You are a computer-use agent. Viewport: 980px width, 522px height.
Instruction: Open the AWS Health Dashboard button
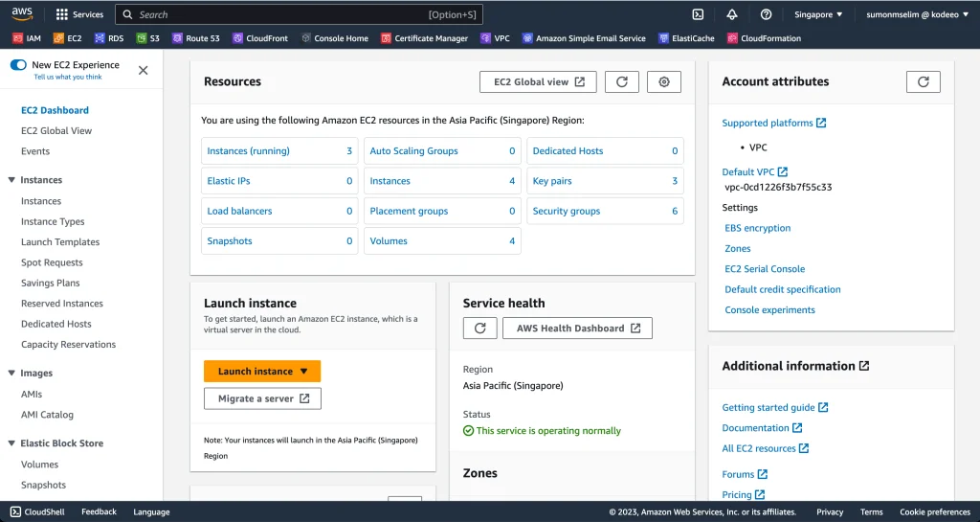pyautogui.click(x=577, y=329)
